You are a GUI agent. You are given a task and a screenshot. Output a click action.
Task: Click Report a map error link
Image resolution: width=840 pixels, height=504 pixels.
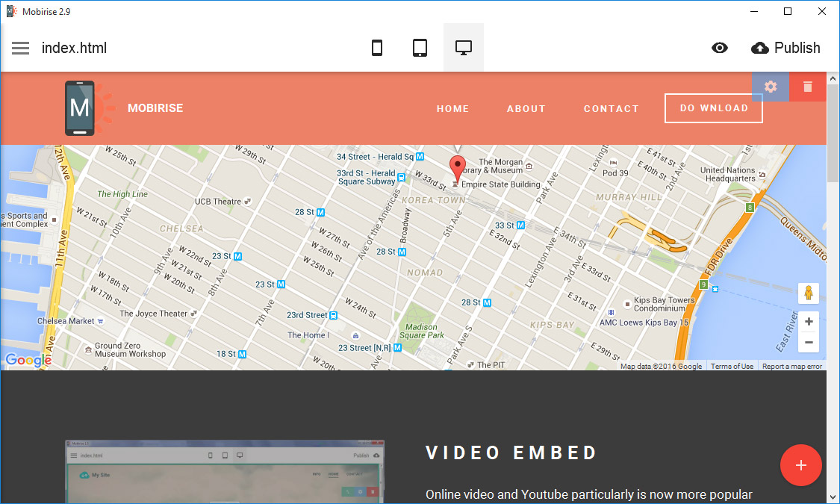click(791, 367)
